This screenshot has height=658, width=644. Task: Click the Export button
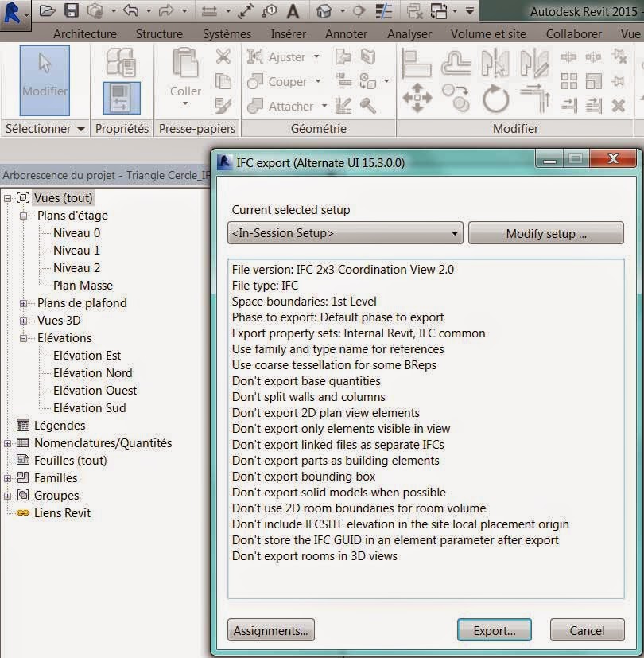pyautogui.click(x=495, y=630)
